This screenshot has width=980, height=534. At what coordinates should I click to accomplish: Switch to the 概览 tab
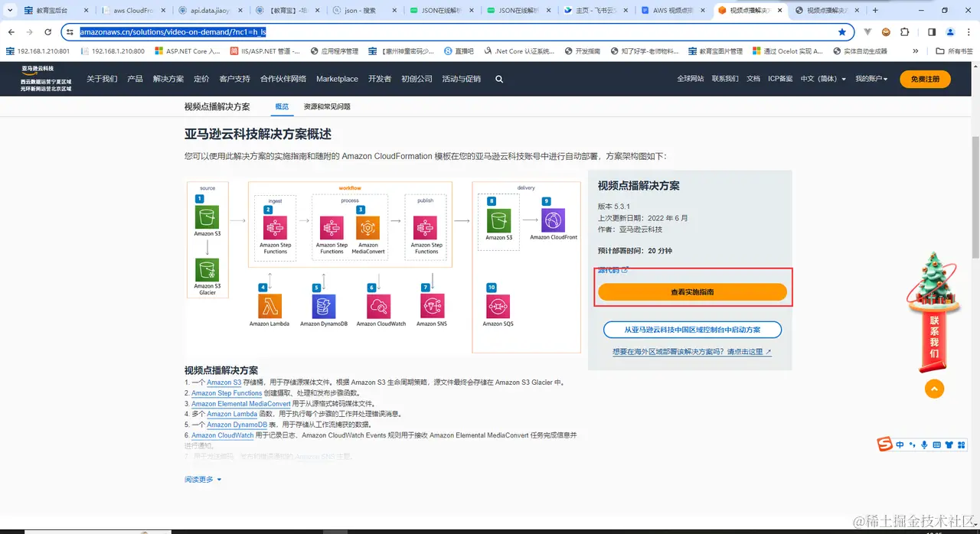[282, 107]
